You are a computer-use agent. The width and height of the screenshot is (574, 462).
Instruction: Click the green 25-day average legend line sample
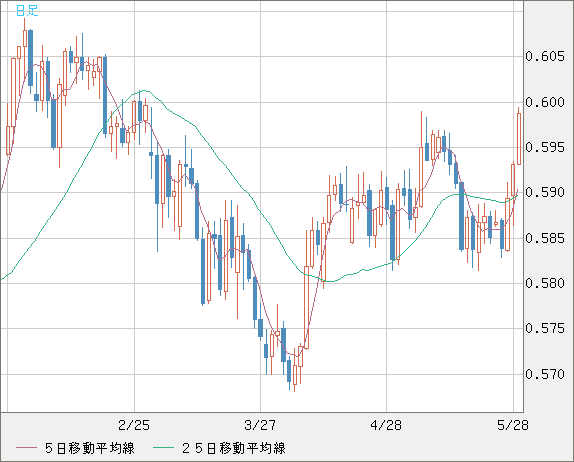click(x=163, y=448)
